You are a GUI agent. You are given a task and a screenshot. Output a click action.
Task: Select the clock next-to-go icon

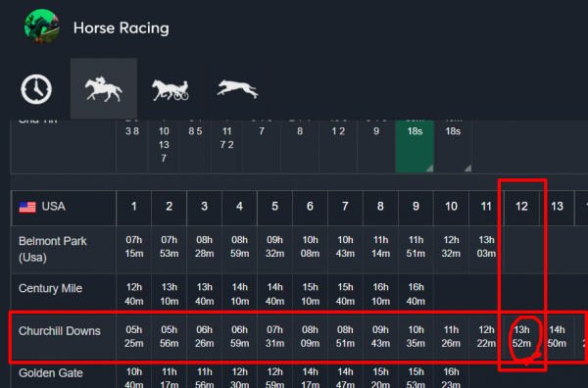tap(36, 89)
